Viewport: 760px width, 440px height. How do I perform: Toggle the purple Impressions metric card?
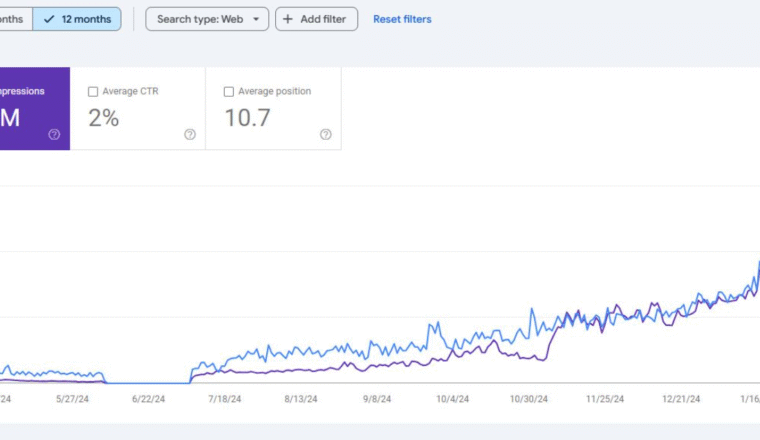tap(35, 109)
